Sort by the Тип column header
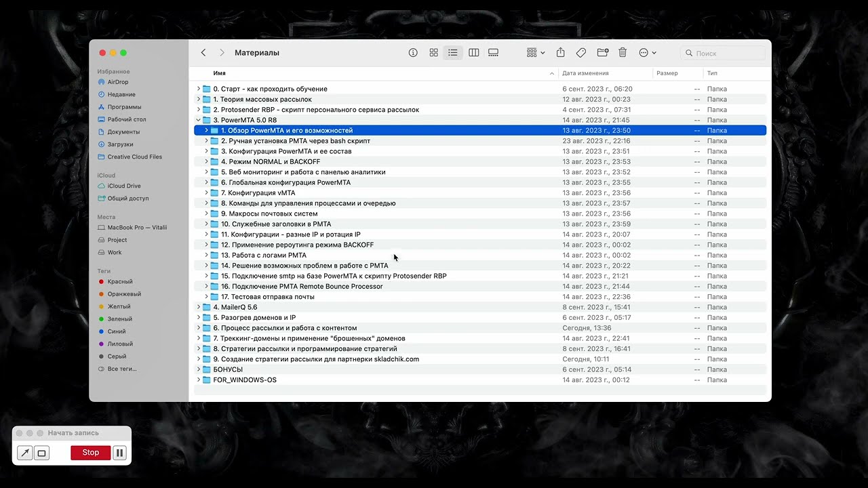This screenshot has width=868, height=488. 712,73
